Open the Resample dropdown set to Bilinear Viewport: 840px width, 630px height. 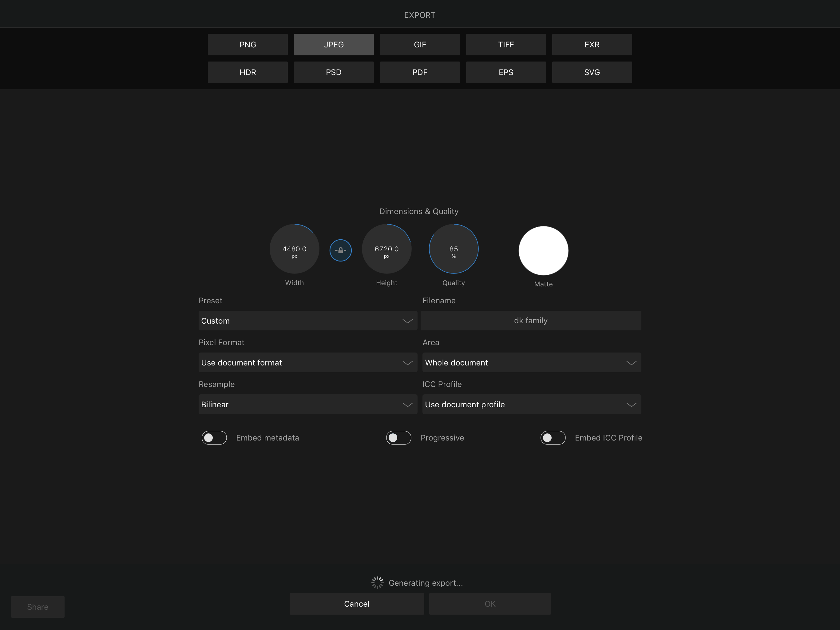point(307,404)
